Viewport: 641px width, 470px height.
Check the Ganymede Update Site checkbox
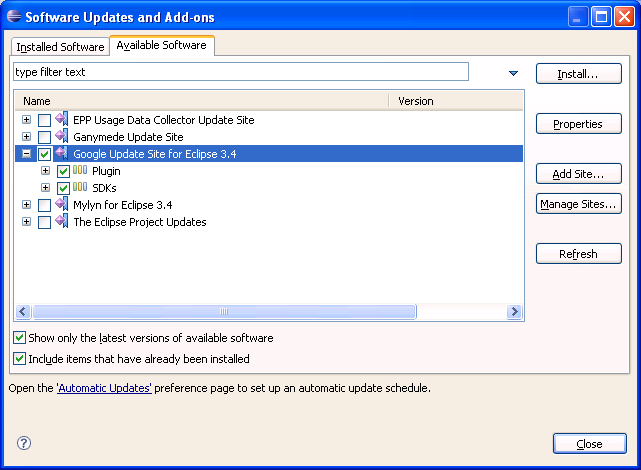[44, 137]
